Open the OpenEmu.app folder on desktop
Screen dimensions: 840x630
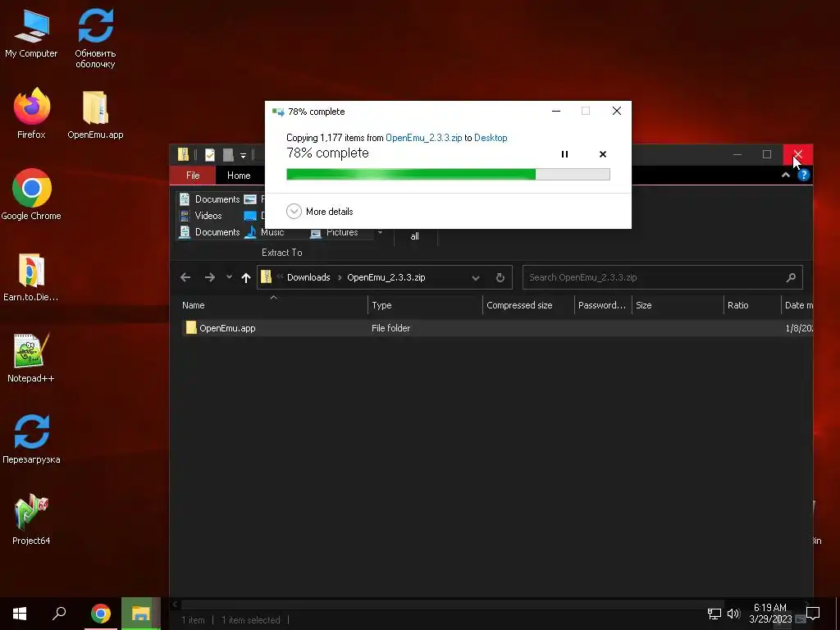click(95, 115)
